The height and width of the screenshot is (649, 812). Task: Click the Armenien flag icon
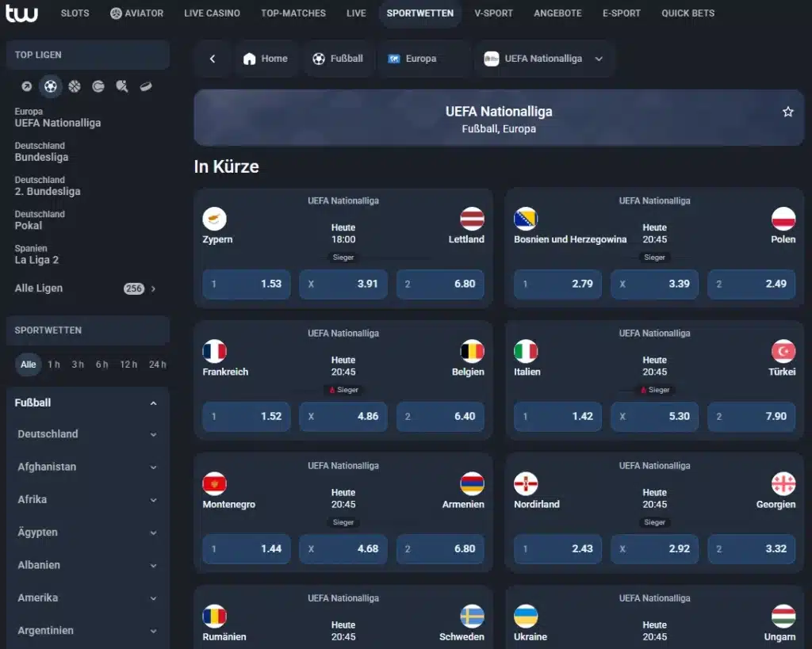(x=472, y=483)
